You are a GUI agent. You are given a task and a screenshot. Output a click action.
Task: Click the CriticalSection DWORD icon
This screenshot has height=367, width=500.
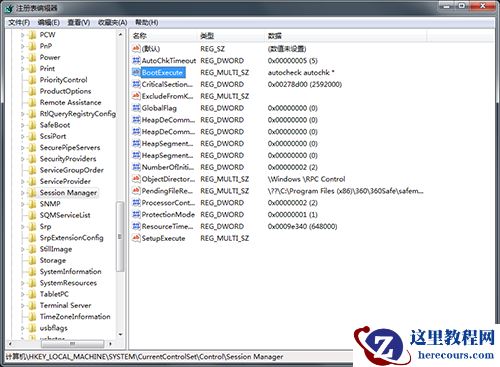click(136, 84)
